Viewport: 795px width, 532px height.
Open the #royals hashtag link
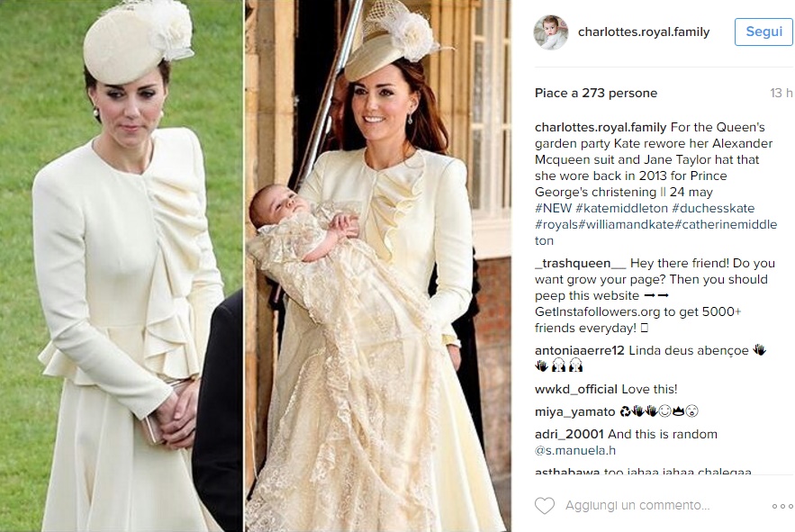click(x=556, y=225)
